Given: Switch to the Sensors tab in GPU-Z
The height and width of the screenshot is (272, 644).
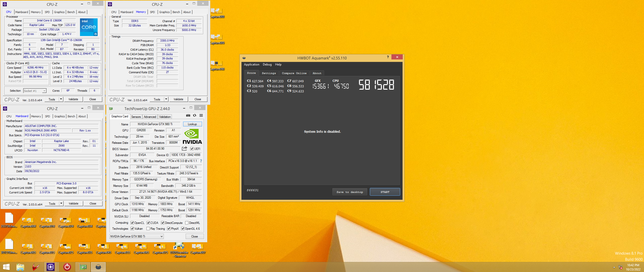Looking at the screenshot, I should pos(136,117).
